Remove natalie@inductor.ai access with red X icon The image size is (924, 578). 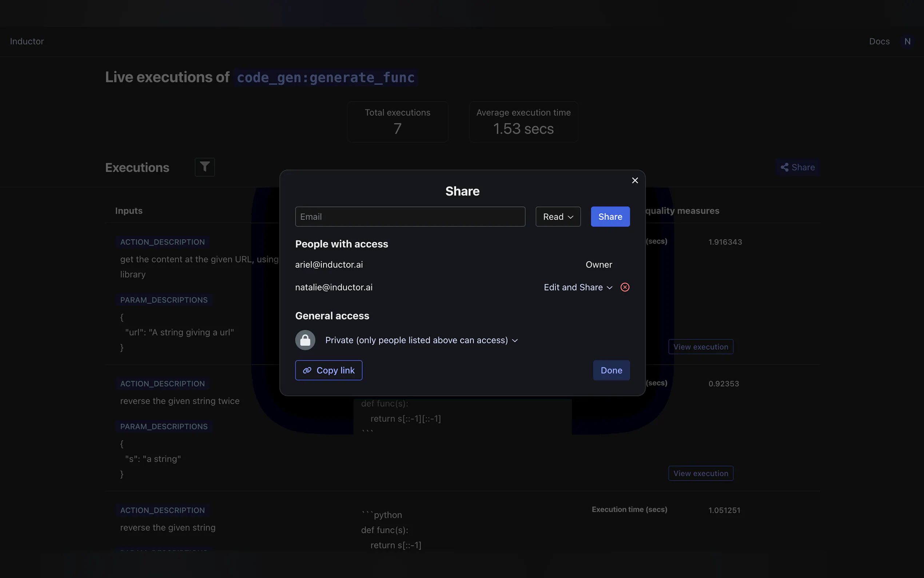(625, 287)
